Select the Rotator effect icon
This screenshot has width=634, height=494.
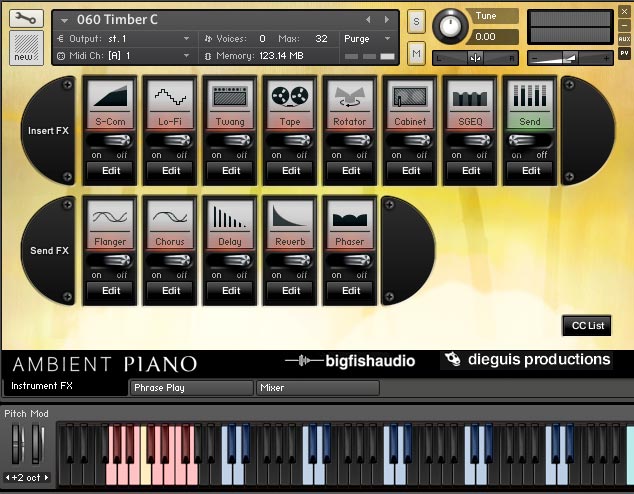click(350, 96)
